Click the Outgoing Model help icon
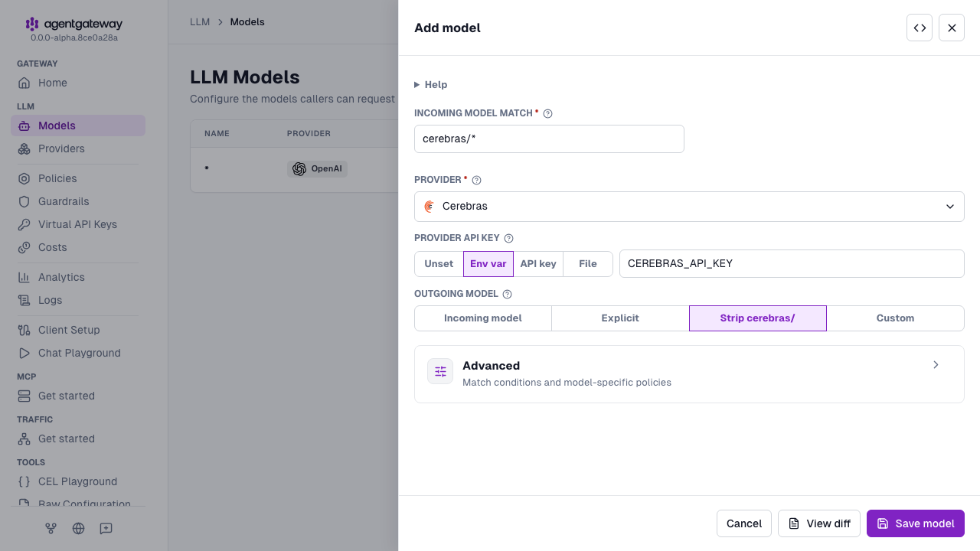This screenshot has height=551, width=980. [507, 294]
